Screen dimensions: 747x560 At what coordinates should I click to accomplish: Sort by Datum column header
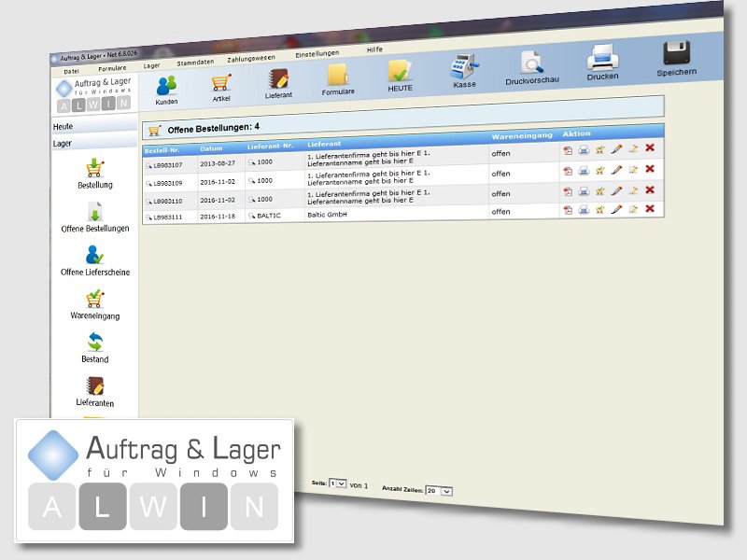pos(211,148)
